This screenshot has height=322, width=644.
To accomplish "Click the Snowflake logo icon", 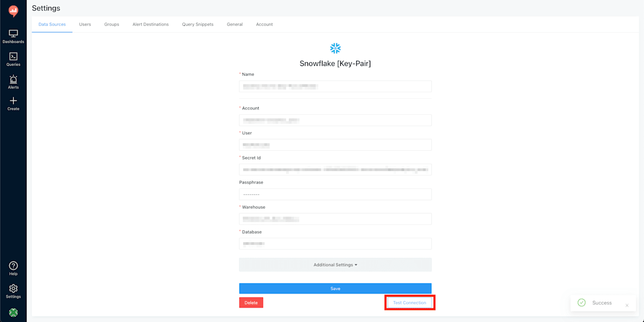I will coord(335,48).
